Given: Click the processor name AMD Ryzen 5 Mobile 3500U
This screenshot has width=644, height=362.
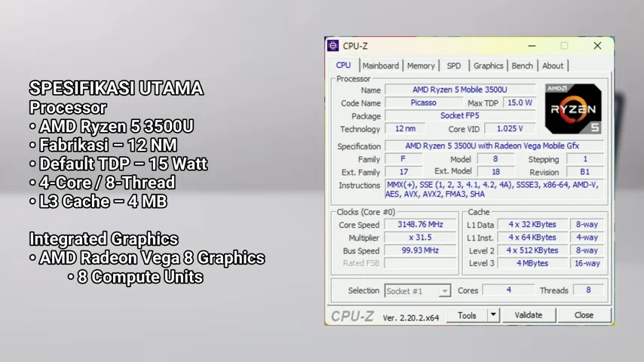Looking at the screenshot, I should (x=460, y=90).
